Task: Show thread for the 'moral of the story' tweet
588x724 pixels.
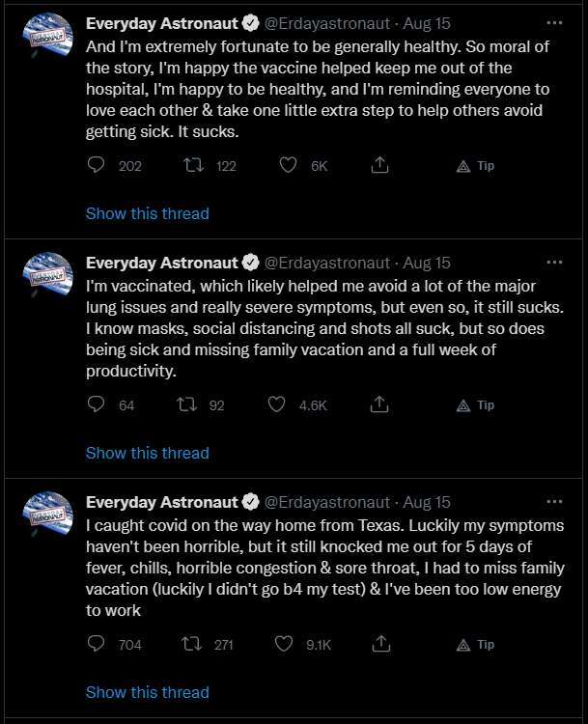Action: coord(148,213)
